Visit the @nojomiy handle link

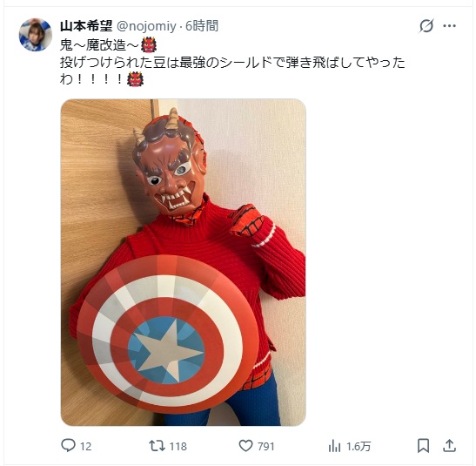tap(146, 26)
